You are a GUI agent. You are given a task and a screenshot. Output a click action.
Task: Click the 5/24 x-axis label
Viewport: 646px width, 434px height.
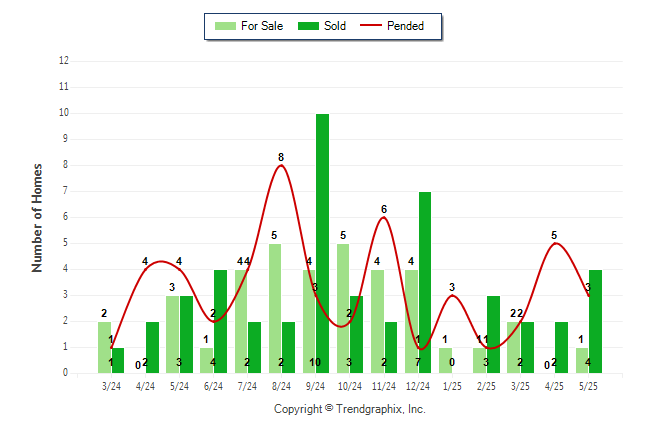tap(180, 386)
